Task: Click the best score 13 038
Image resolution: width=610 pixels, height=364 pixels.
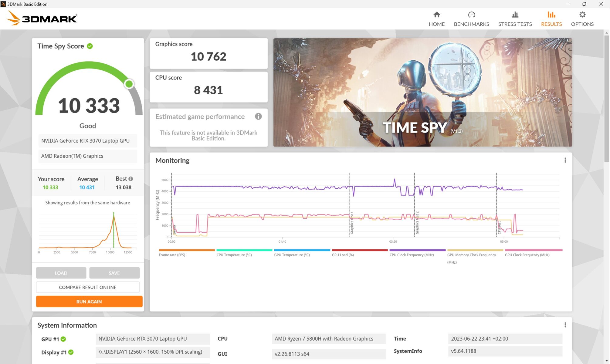Action: [124, 187]
